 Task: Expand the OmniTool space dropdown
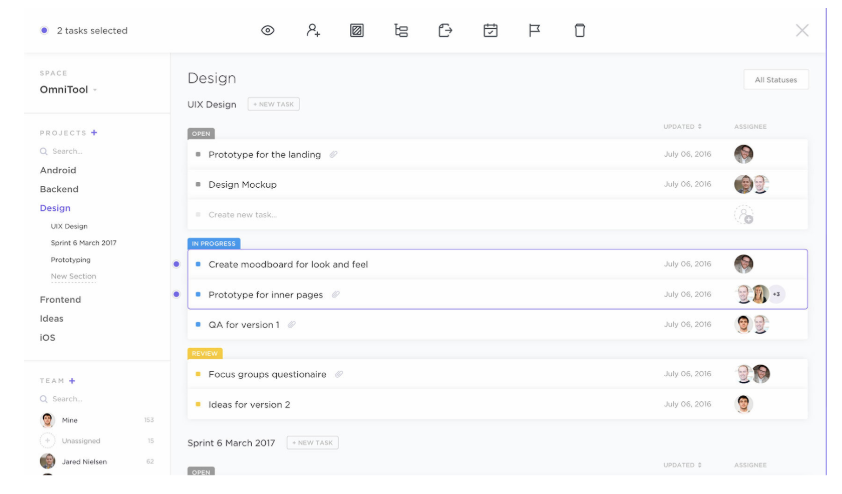click(x=95, y=90)
